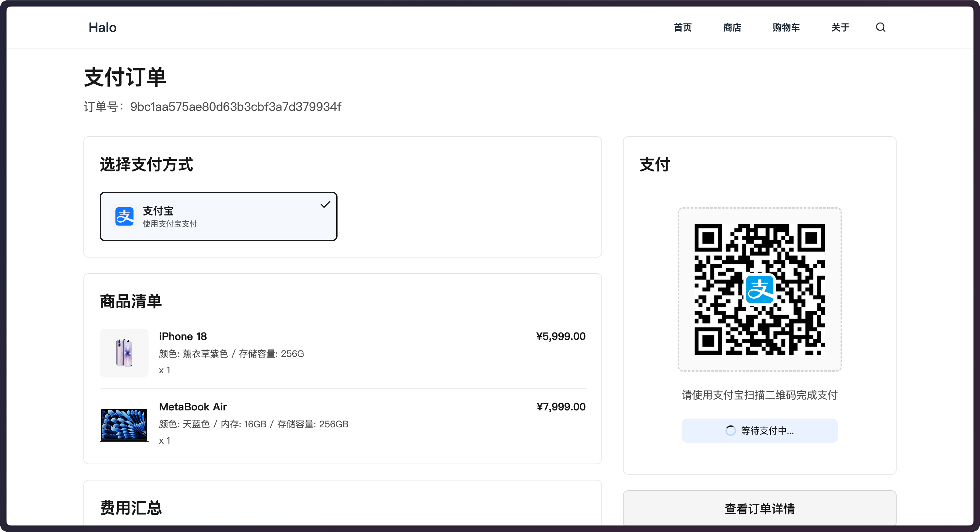Click the MetaBook Air product name
This screenshot has height=532, width=980.
tap(193, 407)
